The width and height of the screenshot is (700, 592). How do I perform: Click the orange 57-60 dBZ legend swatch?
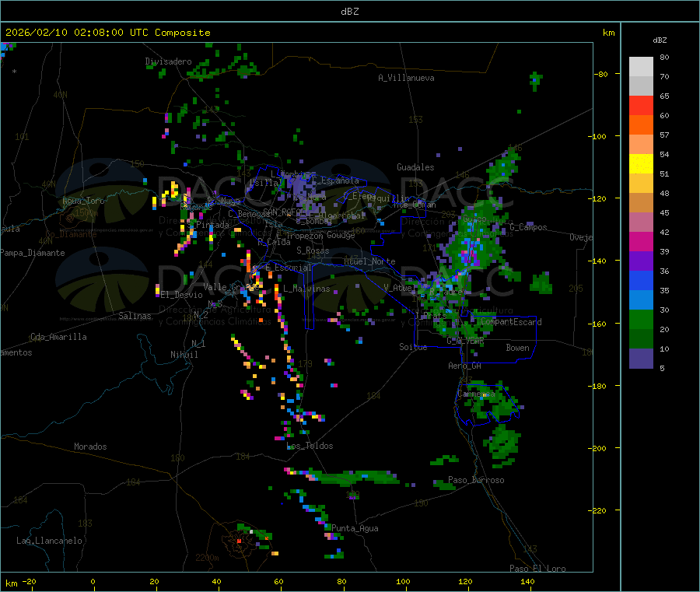tap(641, 125)
